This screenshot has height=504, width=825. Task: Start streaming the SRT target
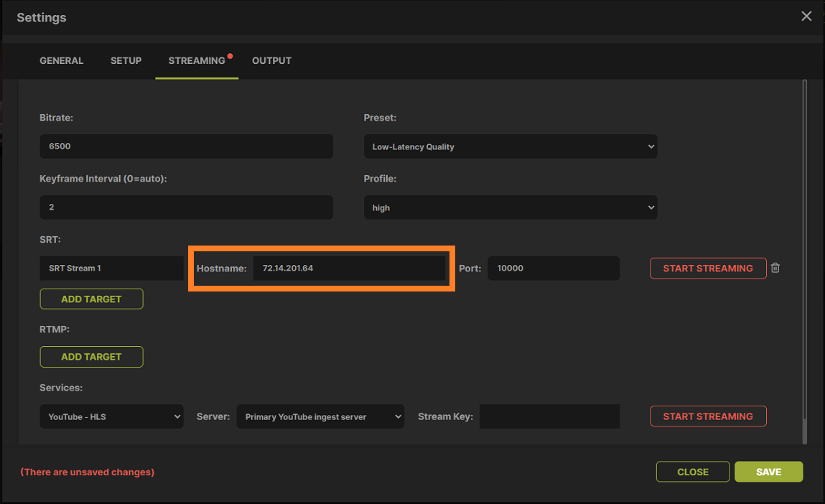click(x=708, y=269)
